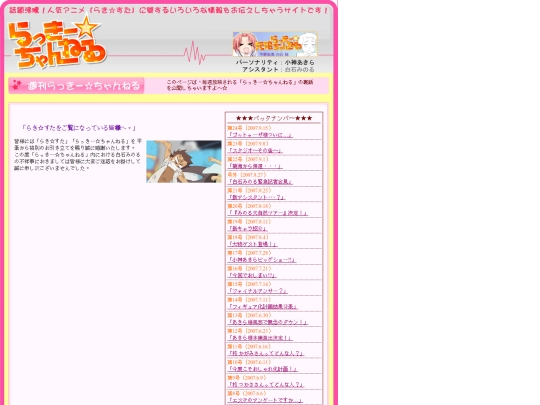Open back number 第21号 link
Viewport: 540px width, 405px height.
256,197
